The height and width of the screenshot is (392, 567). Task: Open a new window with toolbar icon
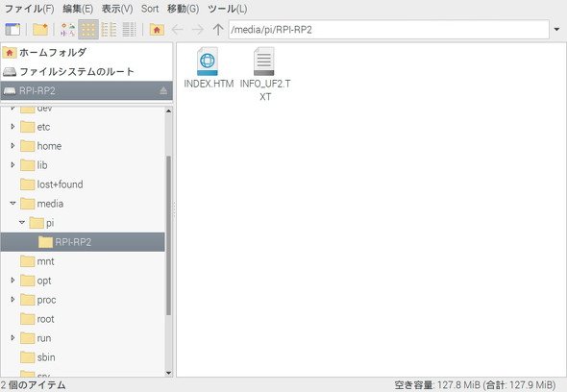point(12,29)
